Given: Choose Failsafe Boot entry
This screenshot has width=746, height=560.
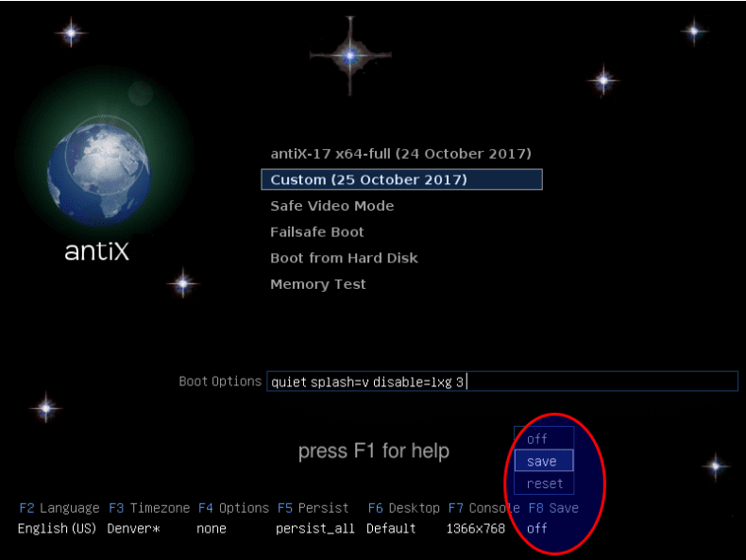Looking at the screenshot, I should click(317, 232).
